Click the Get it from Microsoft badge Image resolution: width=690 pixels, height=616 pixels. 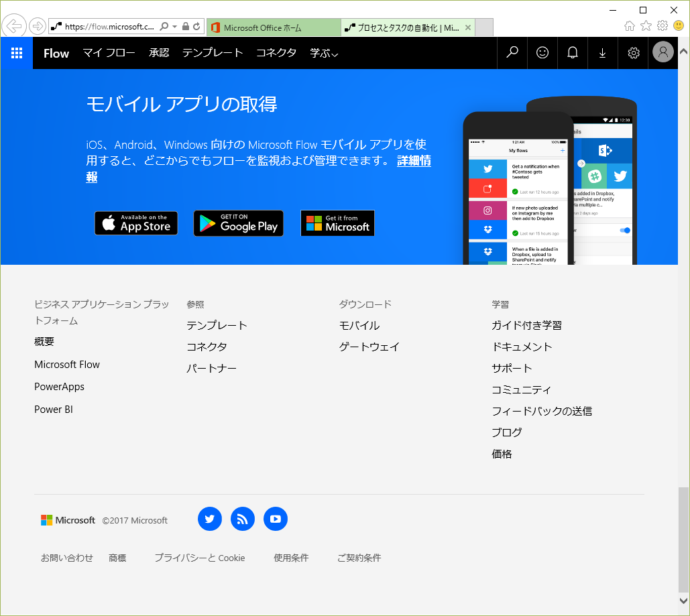[337, 223]
